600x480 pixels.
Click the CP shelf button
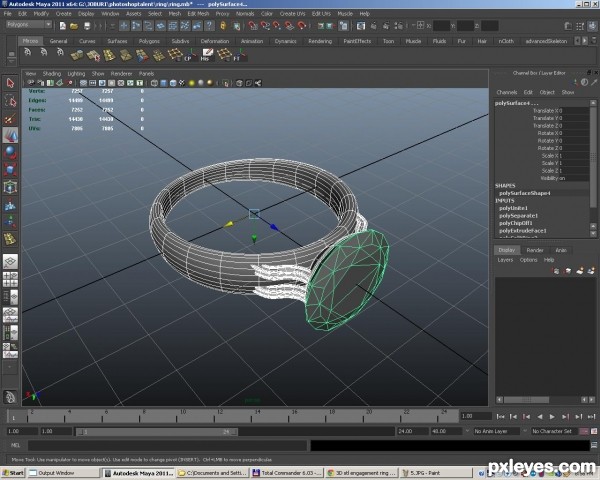pos(190,55)
